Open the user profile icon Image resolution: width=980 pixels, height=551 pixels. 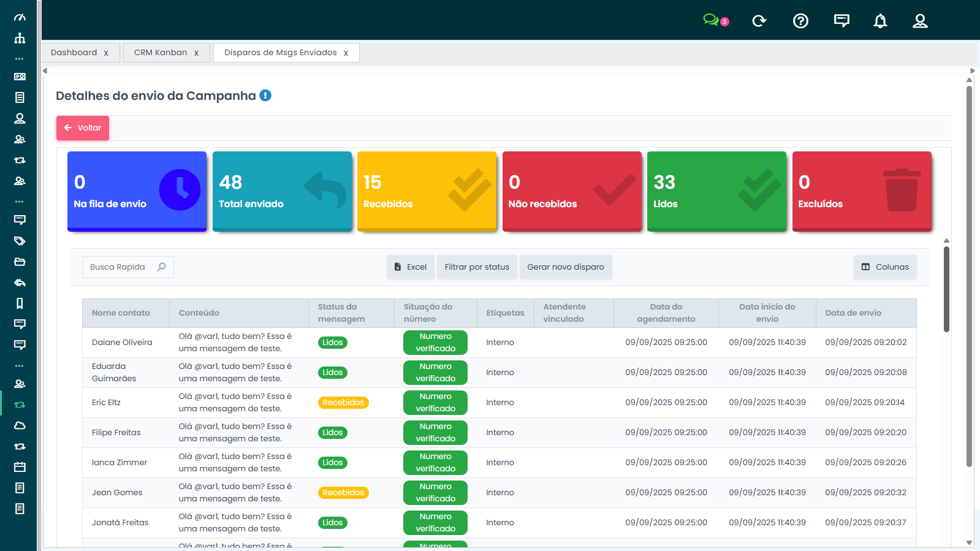(920, 21)
